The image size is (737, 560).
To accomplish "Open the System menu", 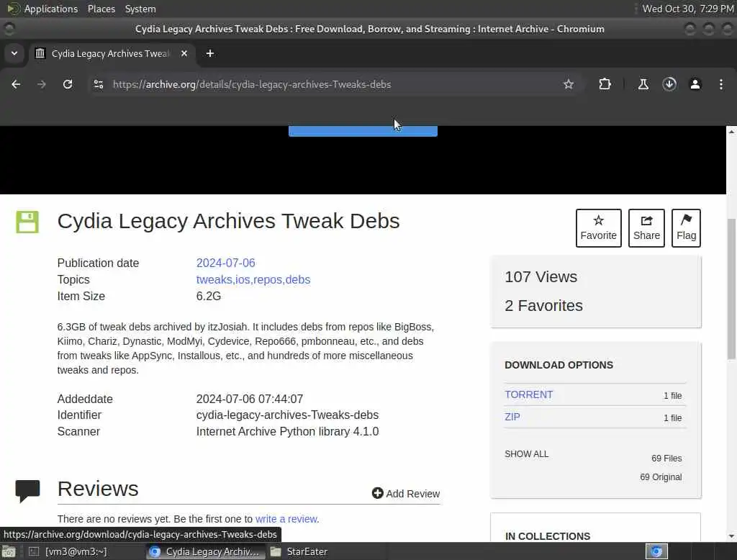I will tap(140, 9).
